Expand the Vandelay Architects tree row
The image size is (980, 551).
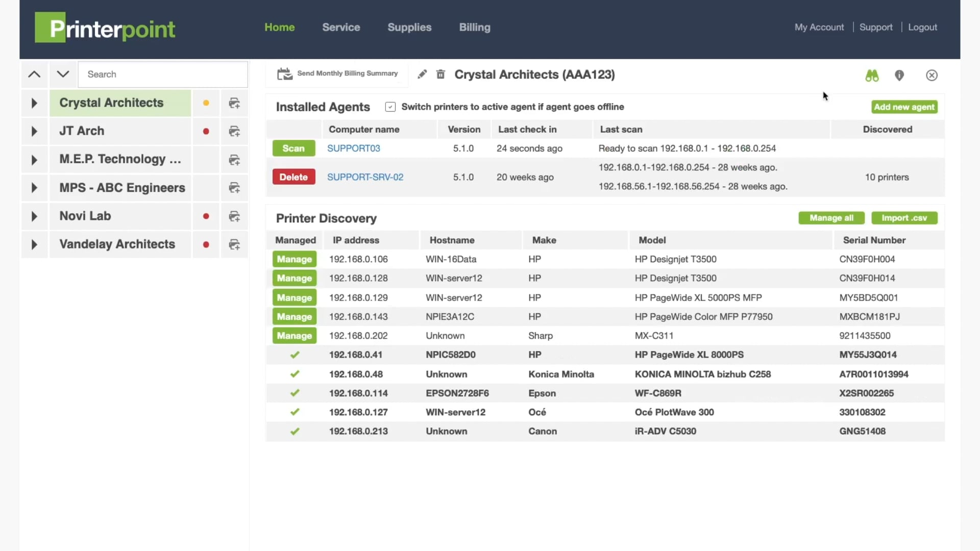click(x=34, y=244)
